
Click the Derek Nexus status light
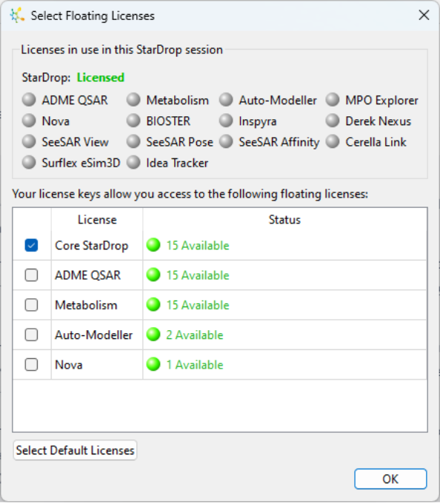click(x=333, y=121)
